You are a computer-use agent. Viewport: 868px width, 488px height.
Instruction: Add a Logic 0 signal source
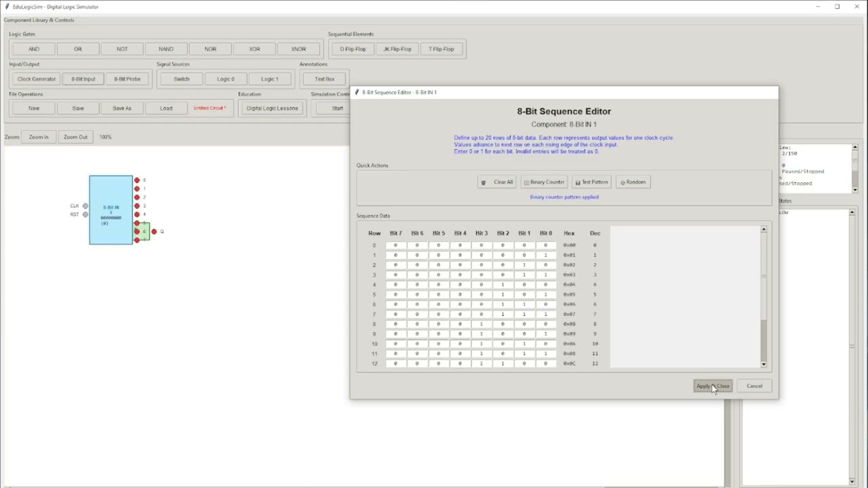(x=225, y=79)
